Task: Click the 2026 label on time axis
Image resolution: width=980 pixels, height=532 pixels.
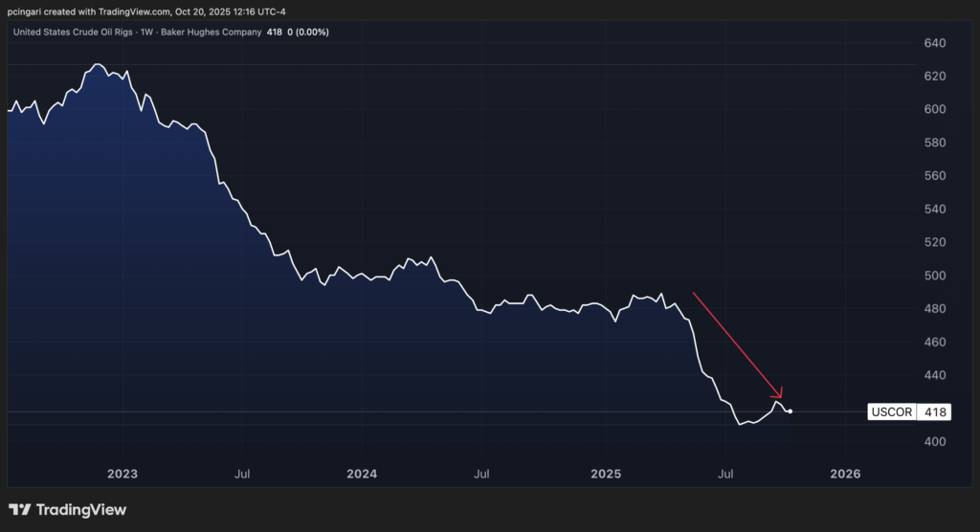Action: (x=845, y=474)
